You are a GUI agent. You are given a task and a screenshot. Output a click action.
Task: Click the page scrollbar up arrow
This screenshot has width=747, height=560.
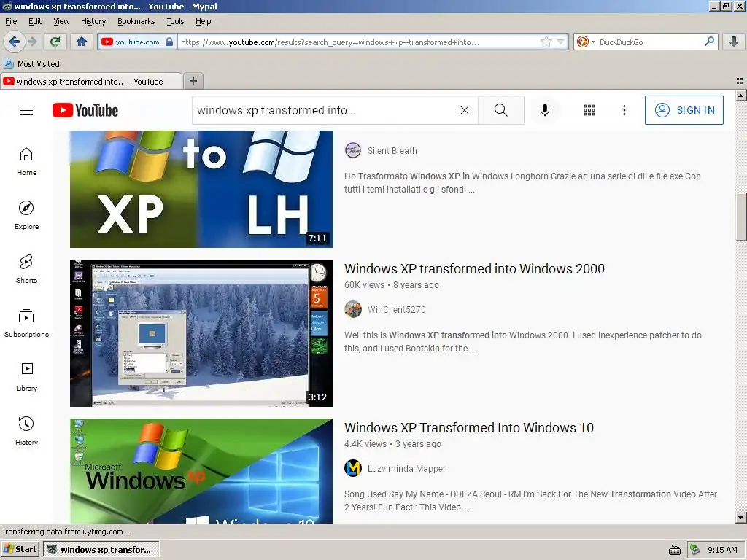(x=740, y=96)
